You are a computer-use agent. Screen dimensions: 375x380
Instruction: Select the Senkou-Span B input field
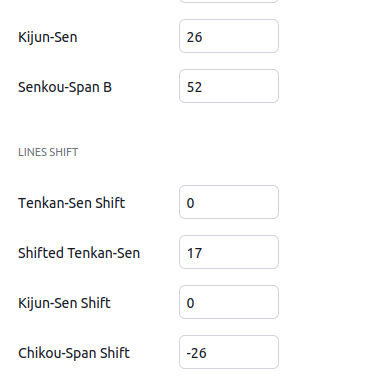(x=229, y=86)
